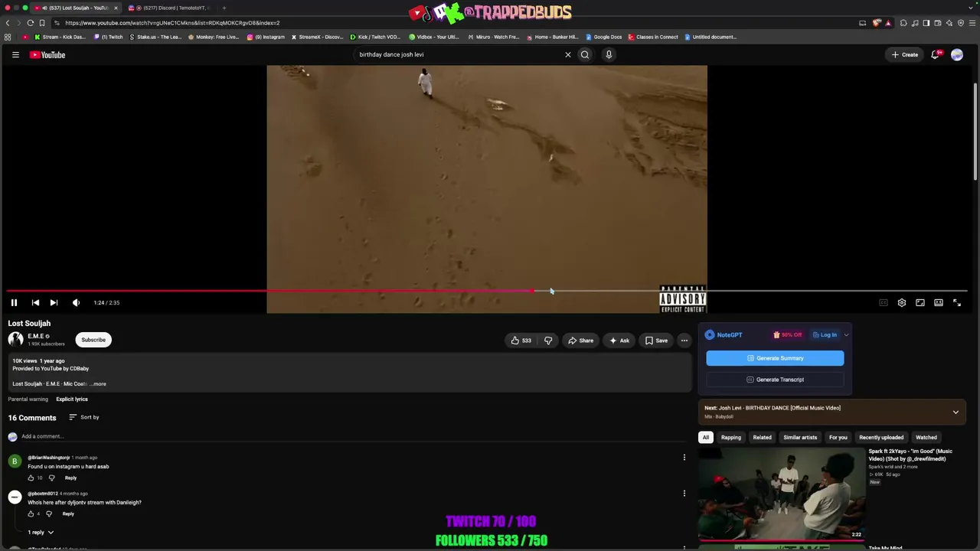Save the video to a playlist
Screen dimensions: 980x551
pos(656,341)
